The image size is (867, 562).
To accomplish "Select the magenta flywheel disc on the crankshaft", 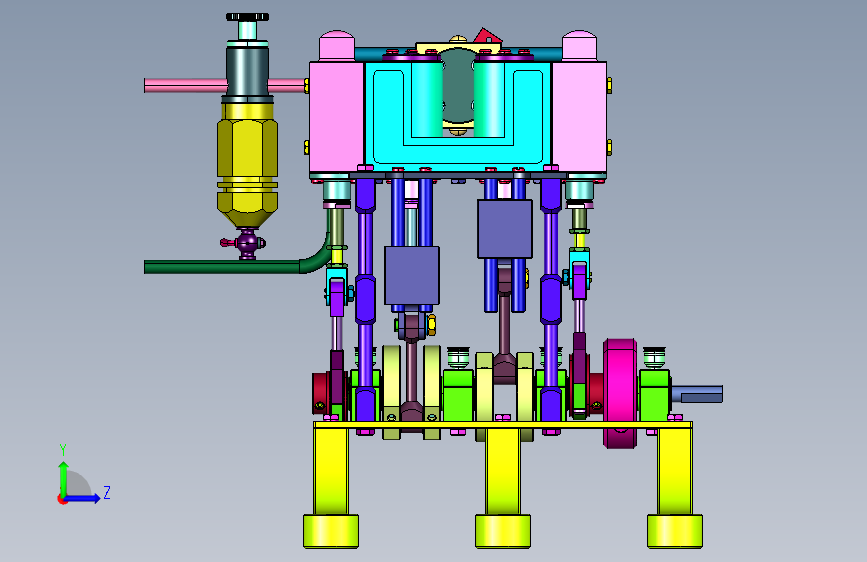I will click(x=620, y=393).
